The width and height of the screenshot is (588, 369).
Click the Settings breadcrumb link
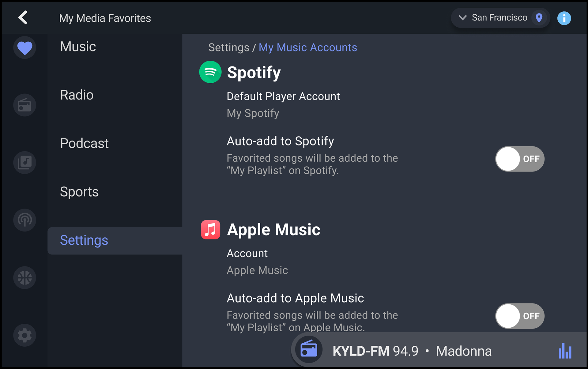(228, 47)
